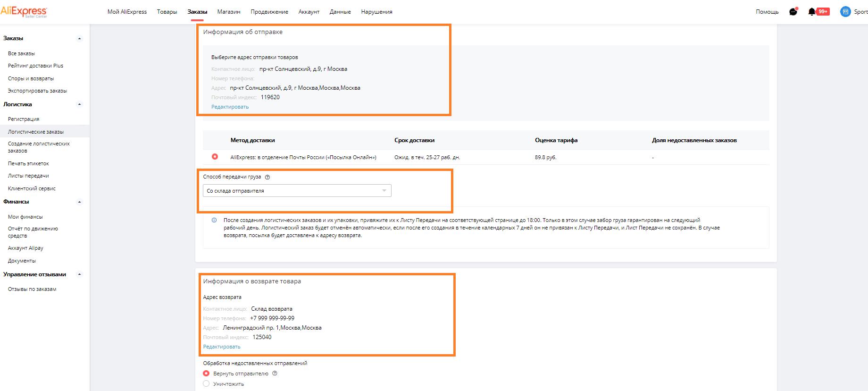Click help icon next to Вернуть отправителю

point(275,374)
